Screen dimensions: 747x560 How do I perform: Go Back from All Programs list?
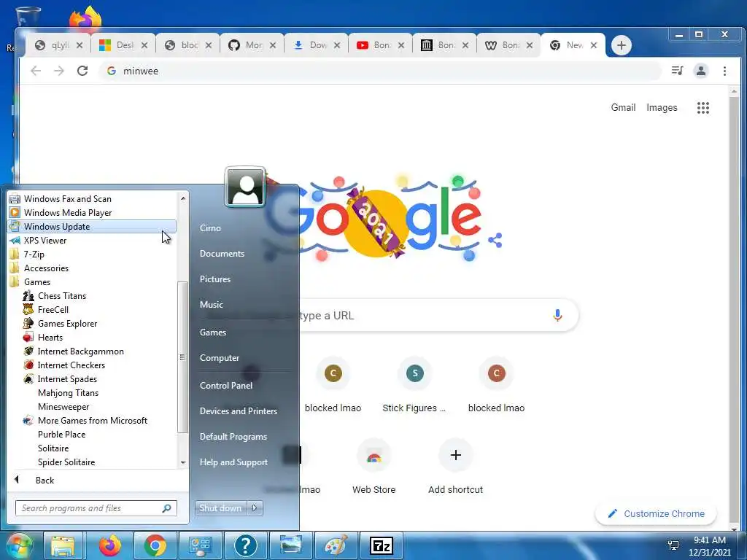click(44, 480)
